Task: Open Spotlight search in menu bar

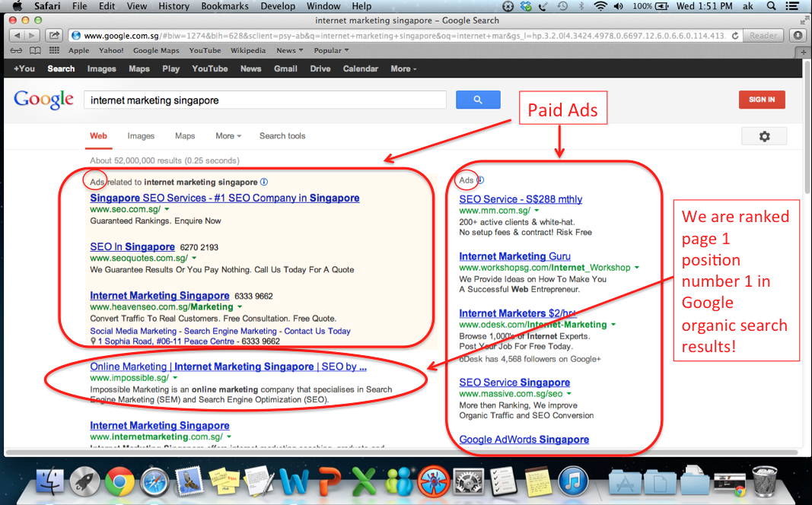Action: (x=771, y=6)
